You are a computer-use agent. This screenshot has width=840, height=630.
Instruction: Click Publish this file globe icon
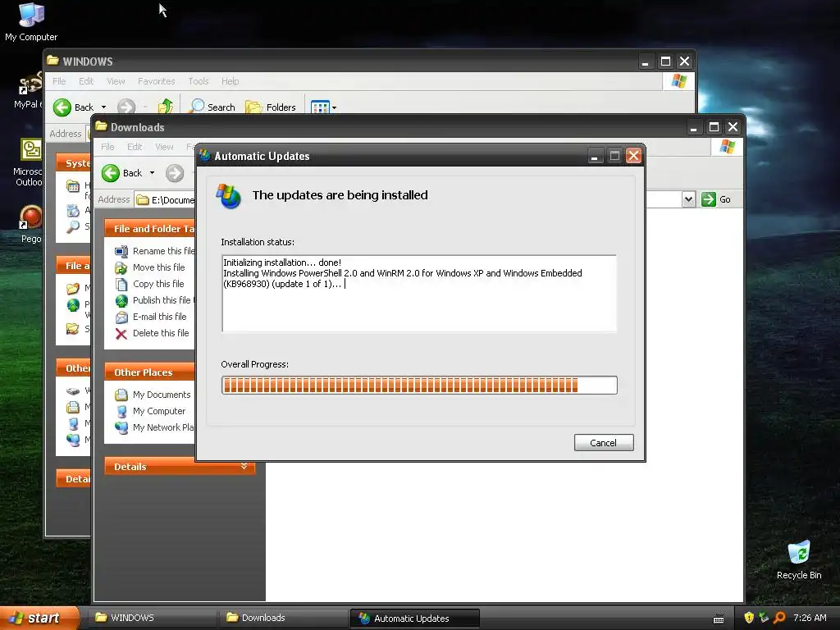(121, 300)
